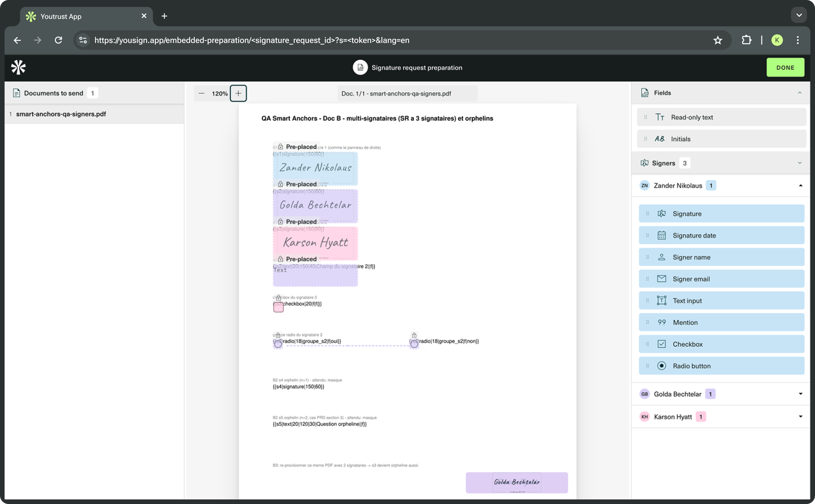Click the drag handle of Read-only text
Image resolution: width=815 pixels, height=504 pixels.
pos(646,117)
